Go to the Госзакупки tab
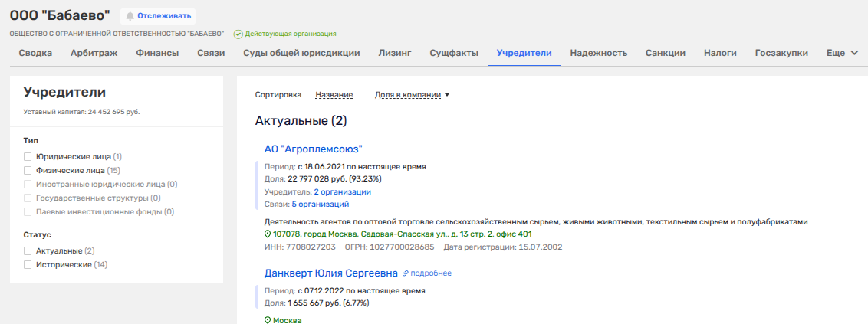This screenshot has height=324, width=868. (x=781, y=53)
